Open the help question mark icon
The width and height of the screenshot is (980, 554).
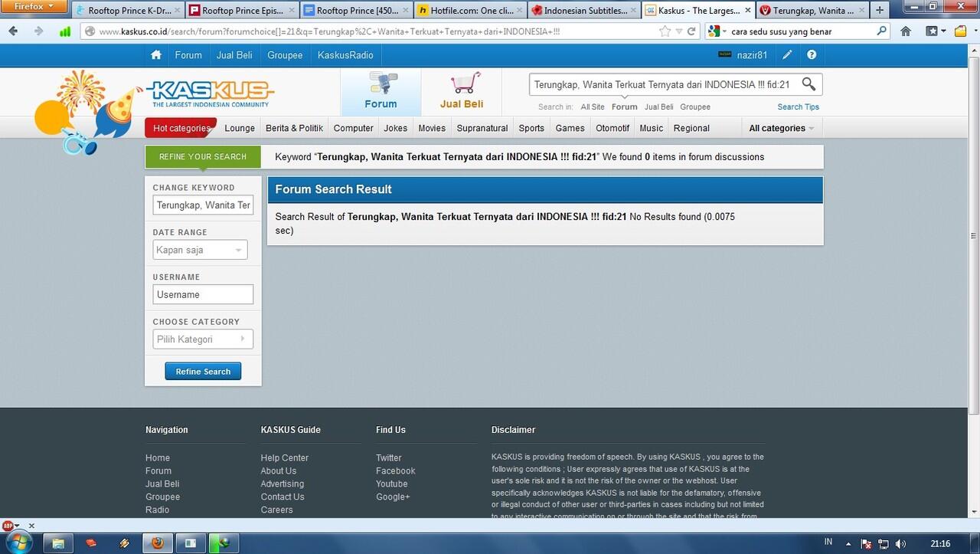(812, 55)
